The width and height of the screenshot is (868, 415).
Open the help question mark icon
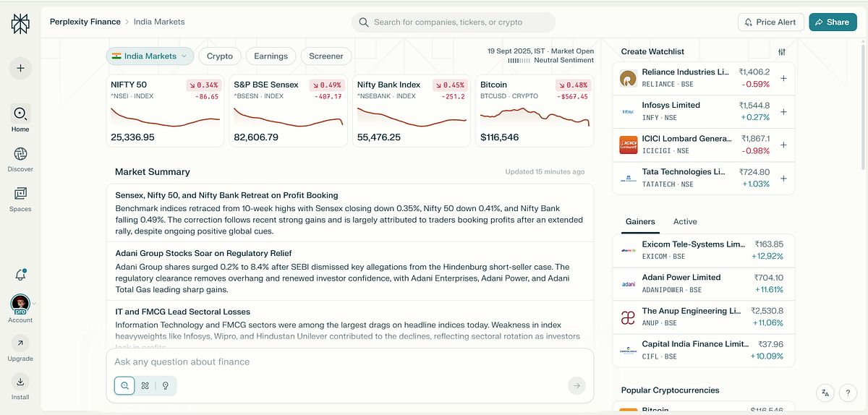[848, 393]
